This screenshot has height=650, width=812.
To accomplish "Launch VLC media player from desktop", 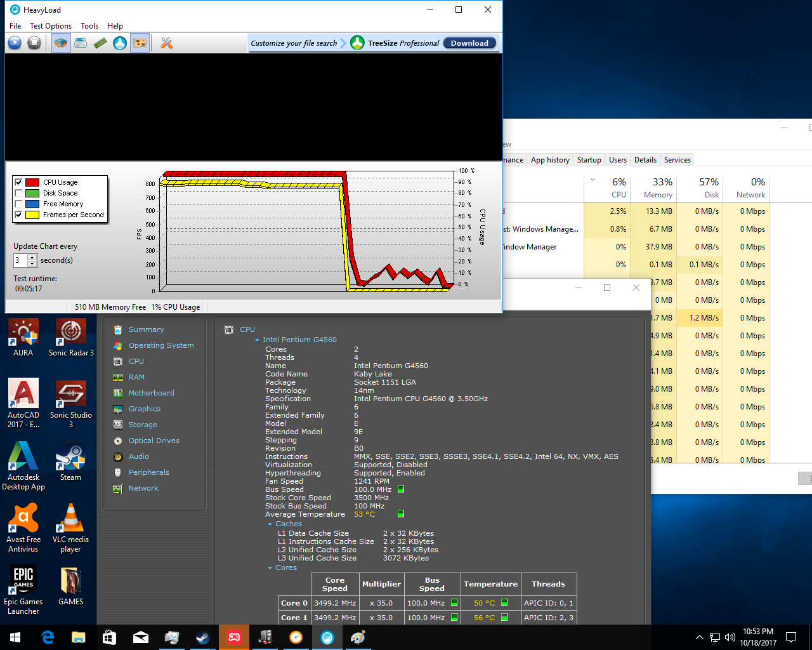I will click(x=70, y=528).
